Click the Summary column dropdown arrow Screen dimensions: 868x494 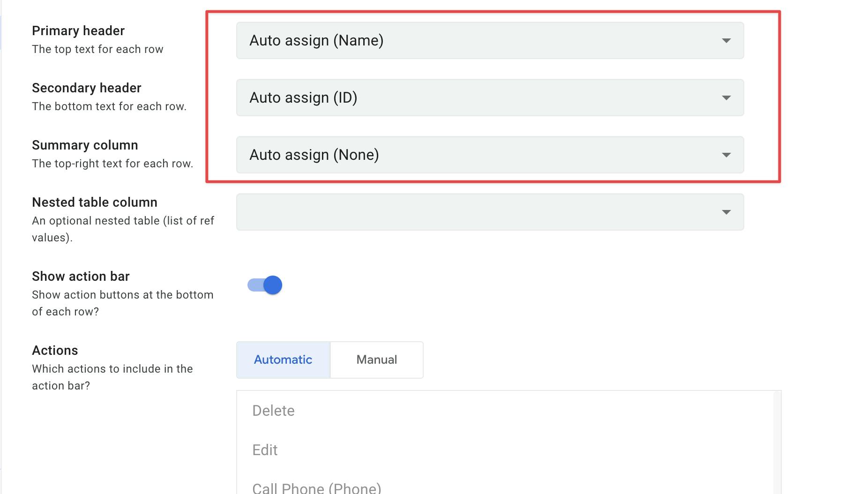pos(726,155)
